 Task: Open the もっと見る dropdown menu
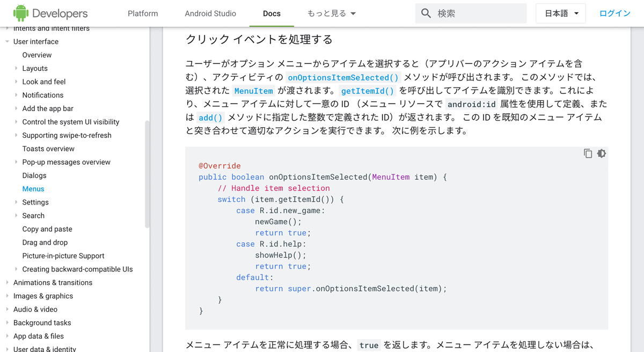coord(332,13)
